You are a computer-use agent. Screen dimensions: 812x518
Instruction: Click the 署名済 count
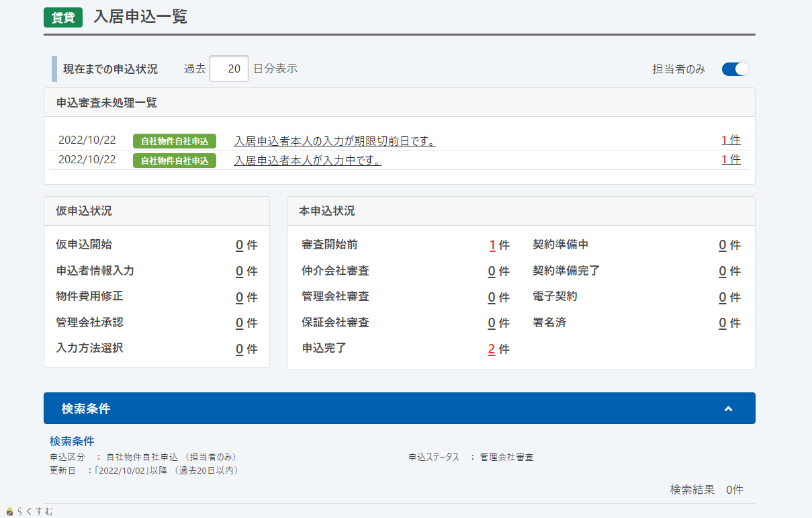click(723, 323)
